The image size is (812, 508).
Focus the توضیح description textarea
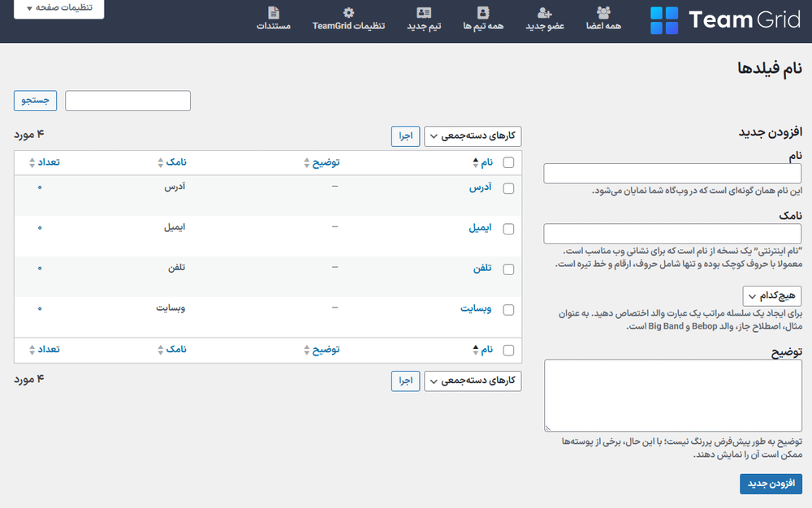(x=672, y=395)
